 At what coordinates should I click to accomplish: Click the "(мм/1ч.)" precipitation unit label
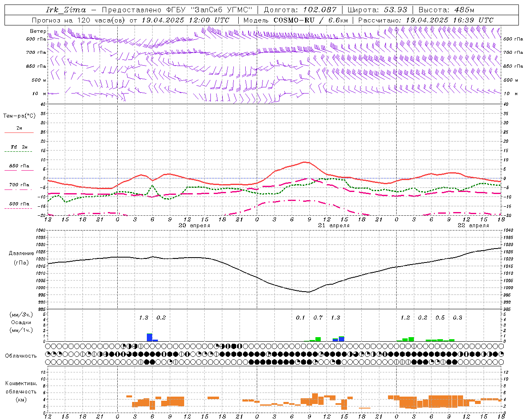coord(21,330)
